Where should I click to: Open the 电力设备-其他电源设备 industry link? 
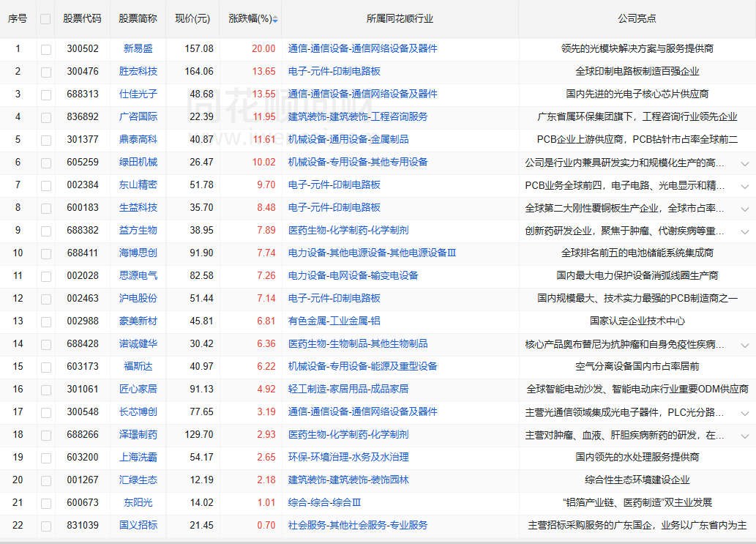coord(372,253)
